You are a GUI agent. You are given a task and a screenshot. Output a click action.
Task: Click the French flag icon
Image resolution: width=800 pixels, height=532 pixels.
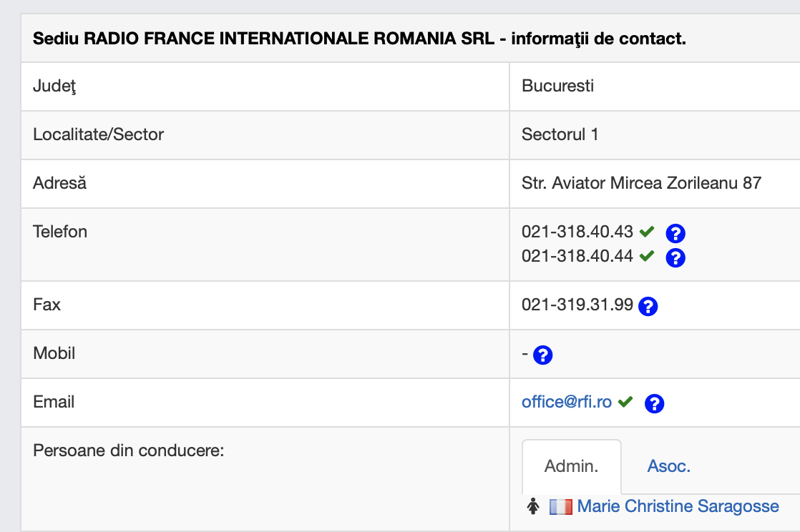560,507
